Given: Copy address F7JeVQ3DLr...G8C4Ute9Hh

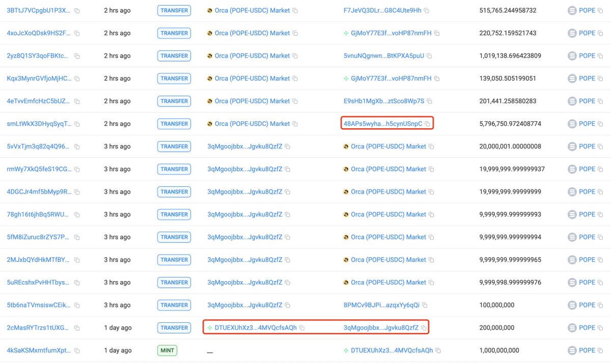Looking at the screenshot, I should [427, 10].
